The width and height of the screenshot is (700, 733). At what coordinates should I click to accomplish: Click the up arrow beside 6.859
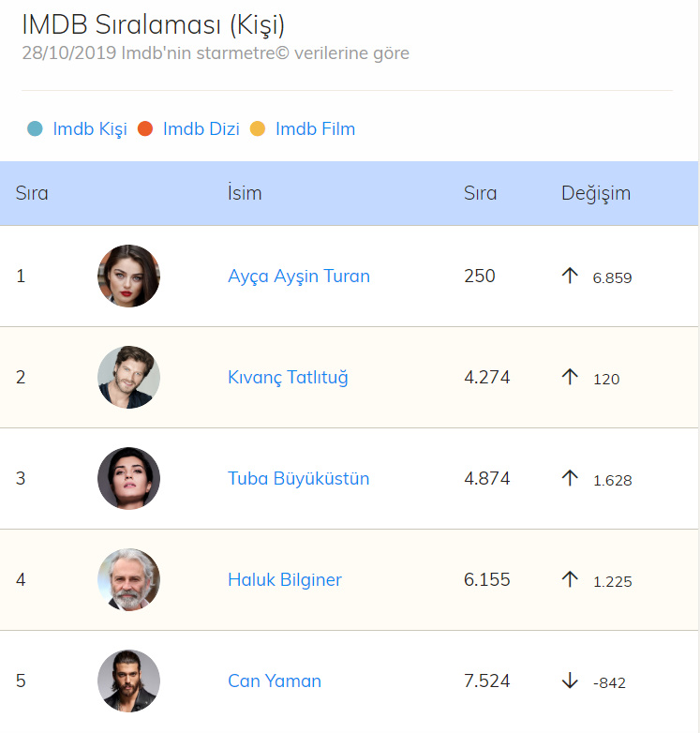click(x=570, y=277)
